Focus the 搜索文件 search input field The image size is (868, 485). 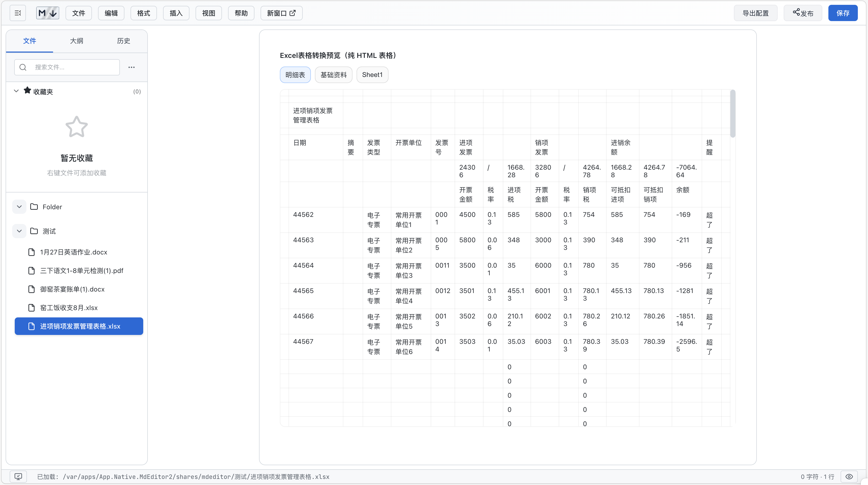74,67
